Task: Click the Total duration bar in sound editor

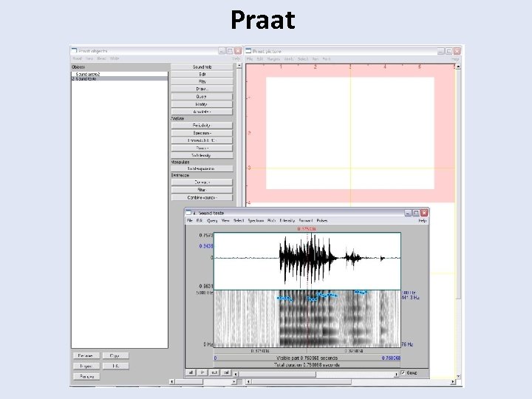Action: (x=307, y=365)
